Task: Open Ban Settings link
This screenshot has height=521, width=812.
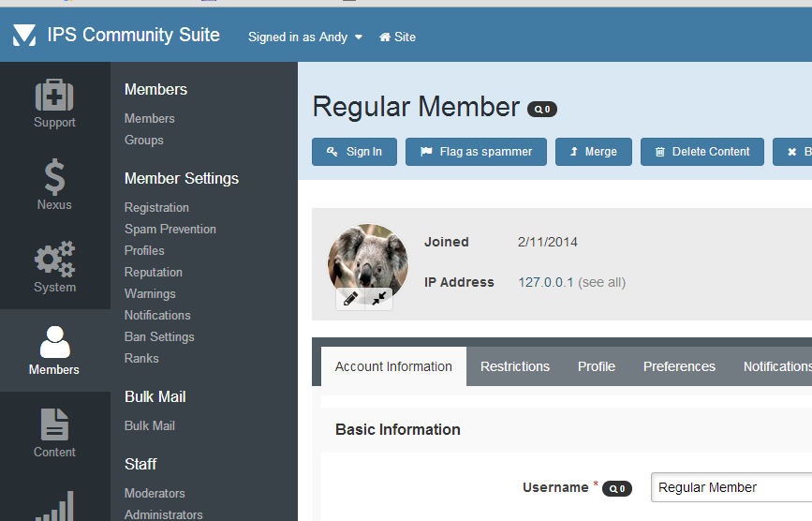Action: (159, 337)
